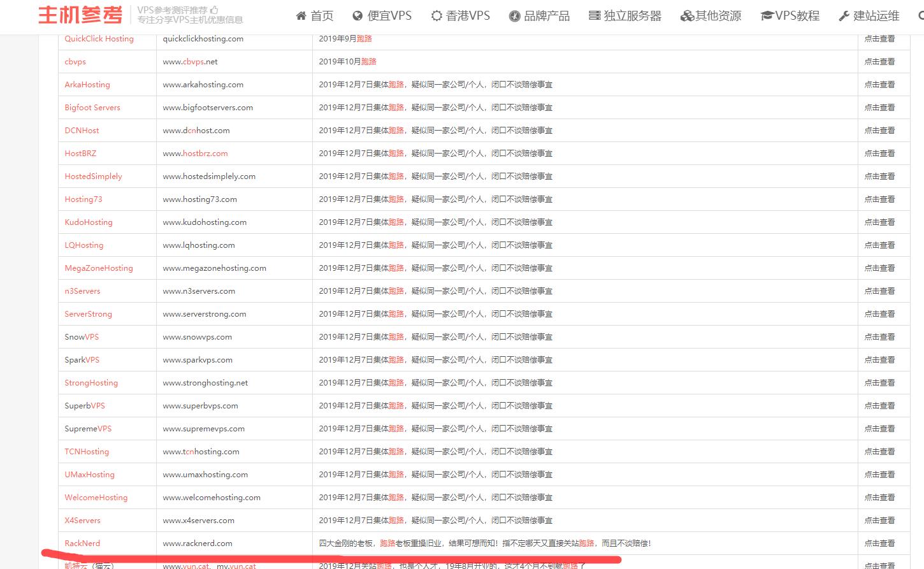Image resolution: width=924 pixels, height=569 pixels.
Task: Open the StrongHosting link
Action: coord(91,383)
